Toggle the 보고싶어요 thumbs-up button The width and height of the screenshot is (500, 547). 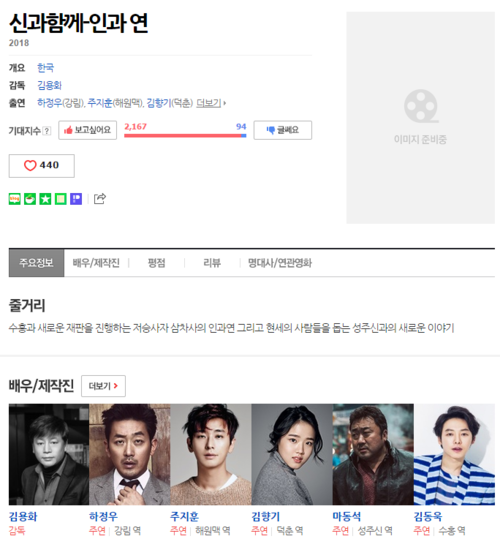pyautogui.click(x=88, y=130)
